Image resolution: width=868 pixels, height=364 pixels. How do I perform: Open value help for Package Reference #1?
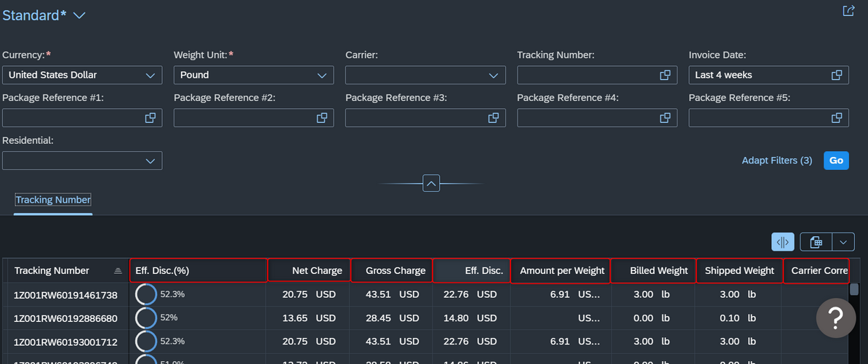(150, 118)
